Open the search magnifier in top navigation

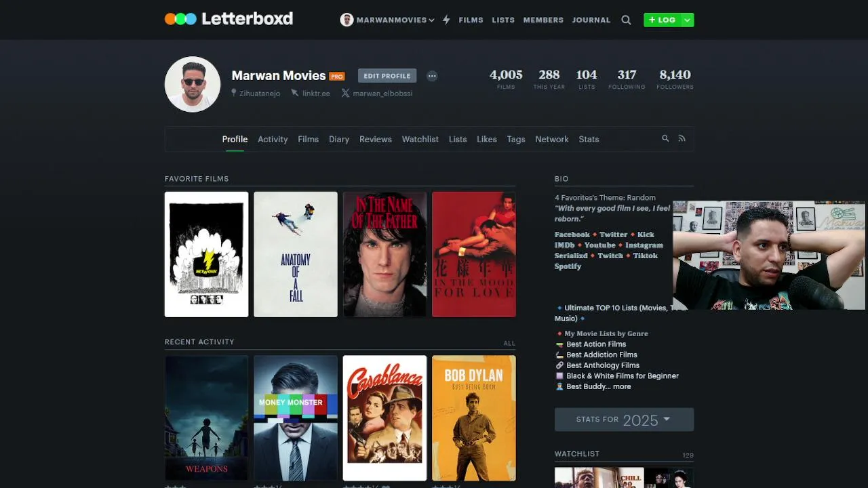coord(626,20)
